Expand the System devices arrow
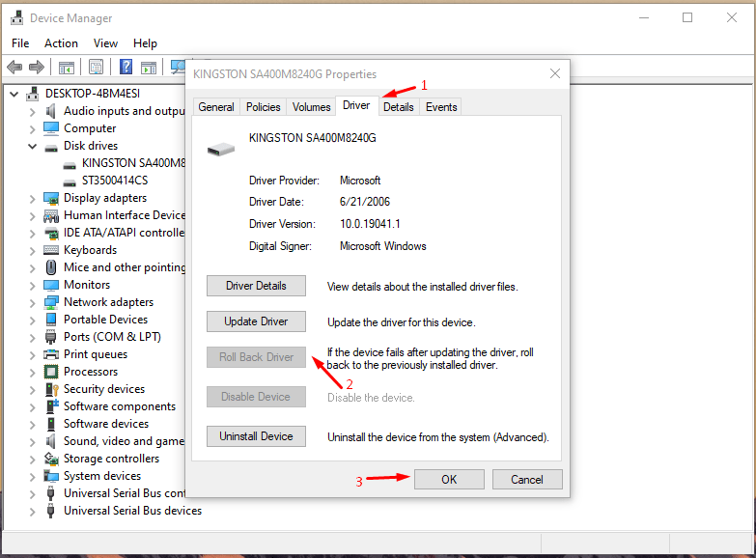The height and width of the screenshot is (558, 756). click(x=32, y=477)
